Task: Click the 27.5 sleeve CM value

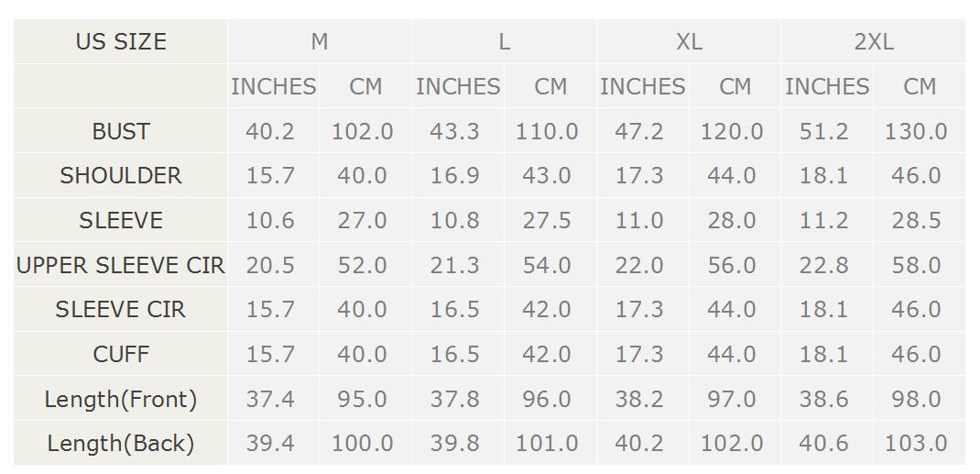Action: (x=547, y=220)
